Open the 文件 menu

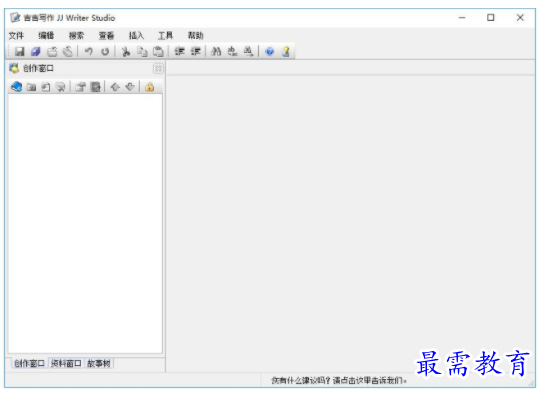tap(16, 35)
